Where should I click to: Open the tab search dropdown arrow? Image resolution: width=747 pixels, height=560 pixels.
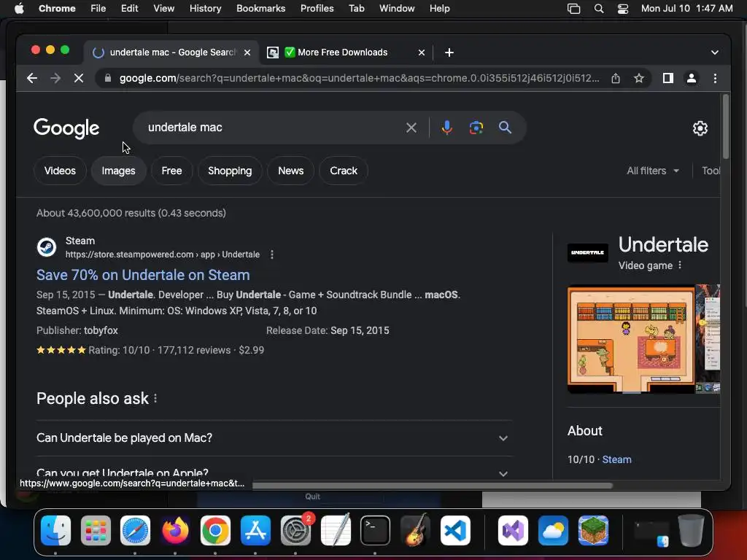point(715,52)
